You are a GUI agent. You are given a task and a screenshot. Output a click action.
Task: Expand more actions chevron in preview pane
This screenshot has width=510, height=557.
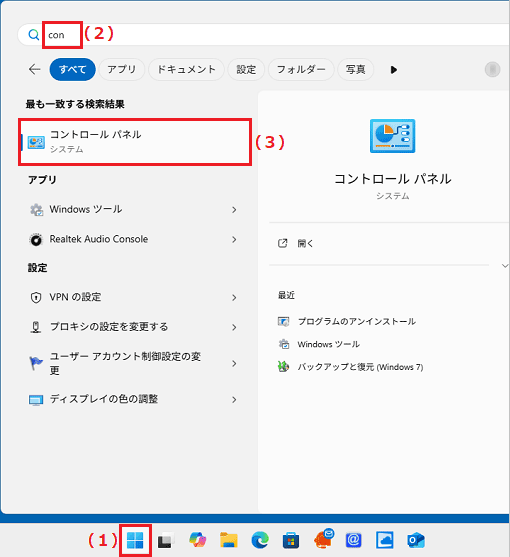(505, 266)
